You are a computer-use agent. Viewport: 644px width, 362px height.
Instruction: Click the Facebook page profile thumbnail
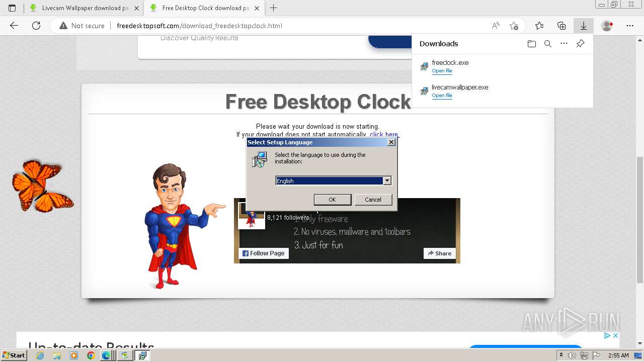point(251,215)
